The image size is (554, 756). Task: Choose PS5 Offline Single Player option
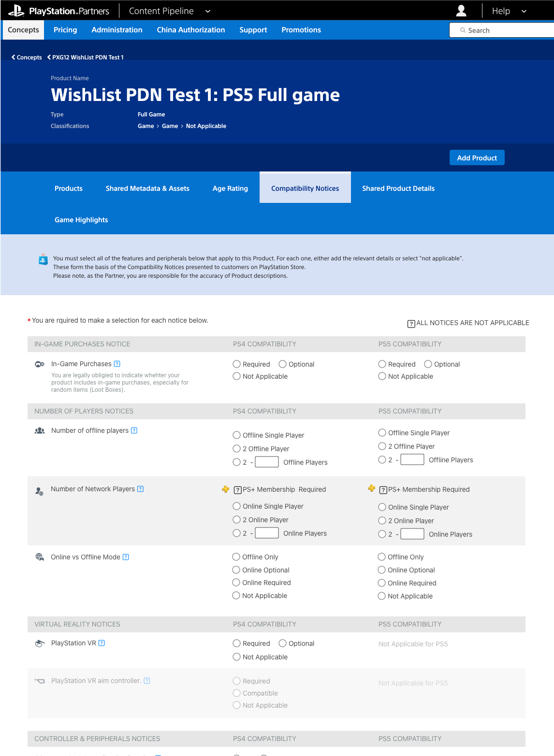382,433
